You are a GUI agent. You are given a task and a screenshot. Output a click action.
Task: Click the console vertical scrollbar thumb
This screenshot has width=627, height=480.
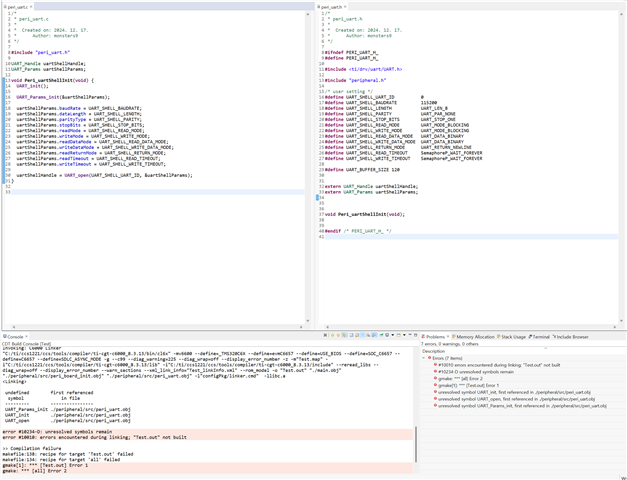[x=415, y=444]
